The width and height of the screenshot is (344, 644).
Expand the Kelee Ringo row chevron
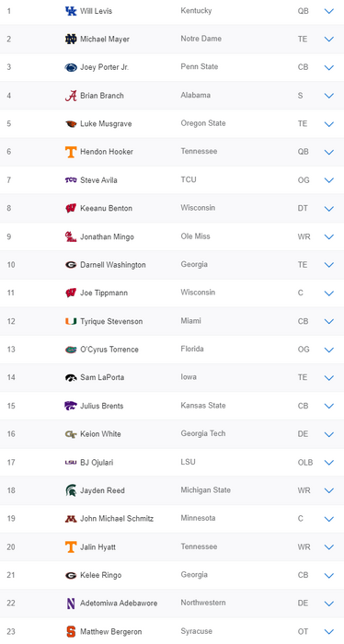[328, 575]
